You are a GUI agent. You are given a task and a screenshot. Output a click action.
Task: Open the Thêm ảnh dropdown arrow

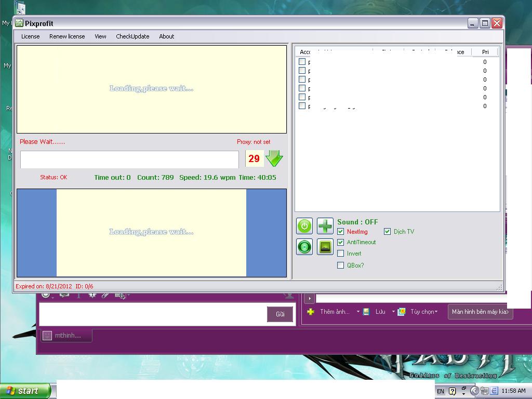(358, 312)
